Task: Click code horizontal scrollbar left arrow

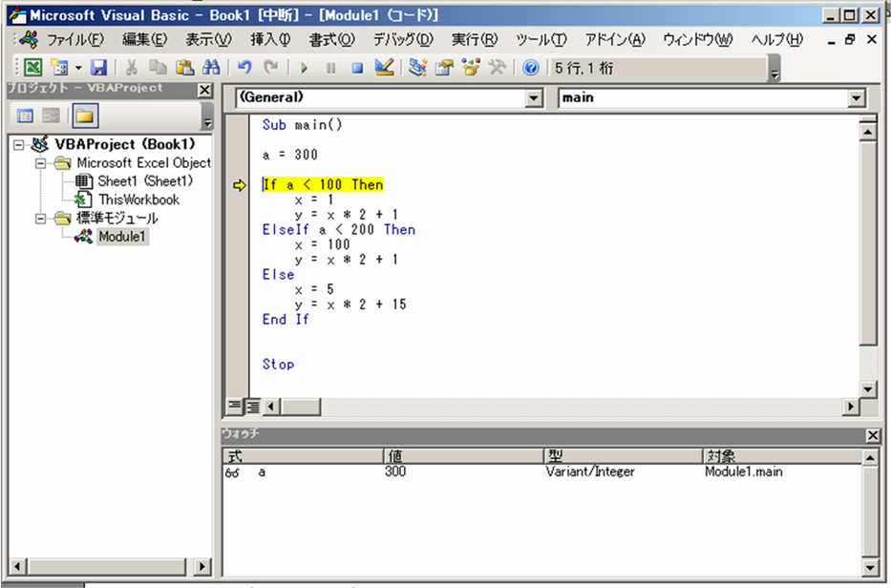Action: pos(271,407)
